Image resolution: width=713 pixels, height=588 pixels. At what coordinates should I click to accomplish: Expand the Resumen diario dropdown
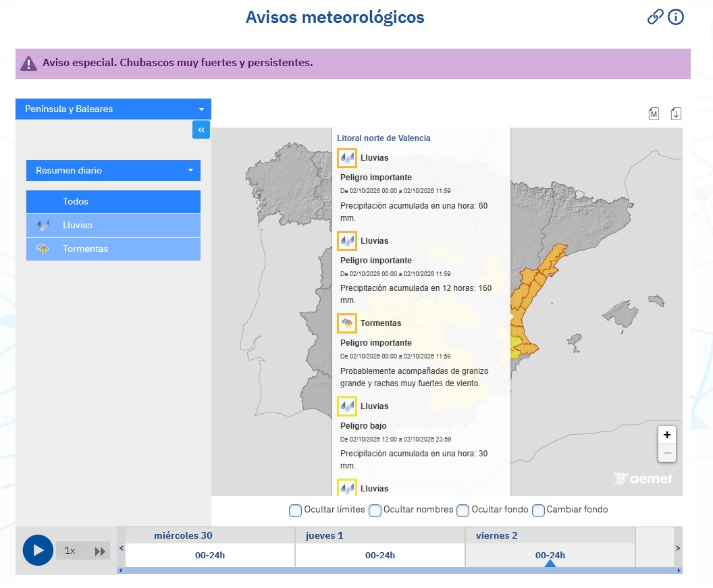click(113, 171)
